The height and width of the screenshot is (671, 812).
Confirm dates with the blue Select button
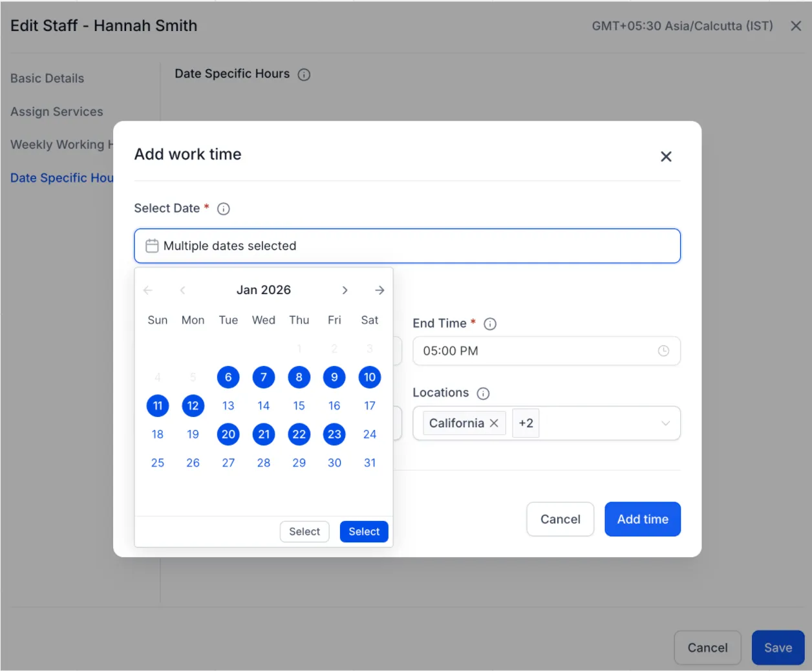coord(364,531)
